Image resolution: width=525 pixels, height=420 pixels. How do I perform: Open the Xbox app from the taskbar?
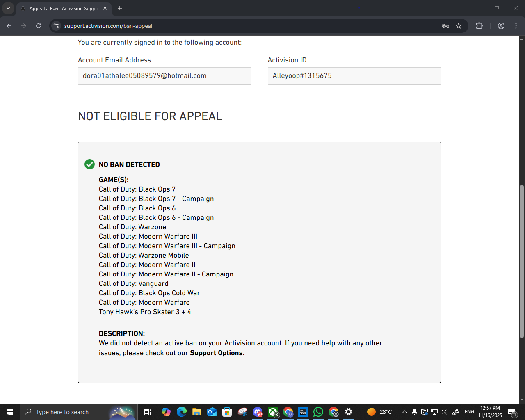273,412
